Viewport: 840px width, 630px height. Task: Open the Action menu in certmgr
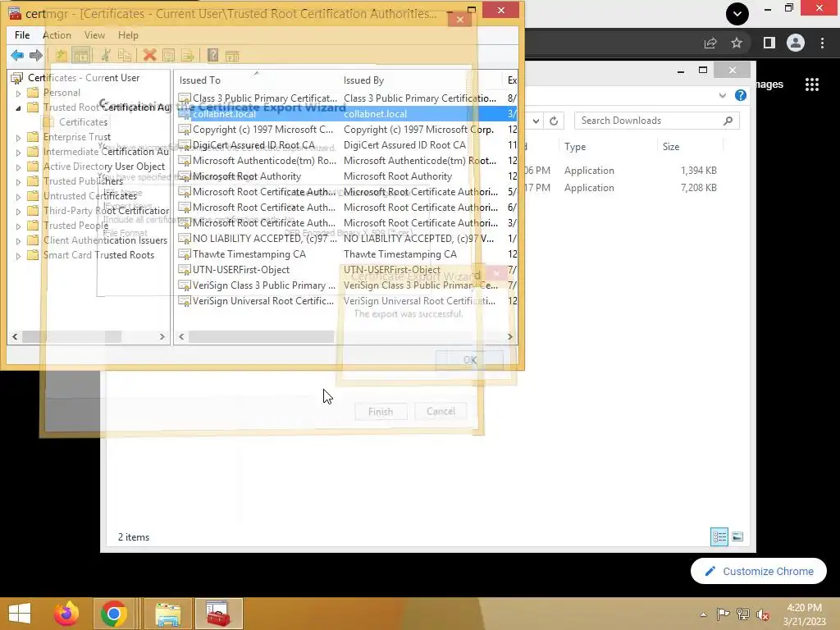point(57,34)
